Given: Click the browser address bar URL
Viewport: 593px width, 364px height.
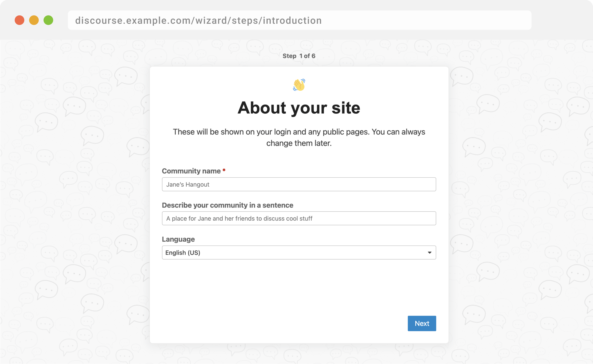Looking at the screenshot, I should pos(198,20).
